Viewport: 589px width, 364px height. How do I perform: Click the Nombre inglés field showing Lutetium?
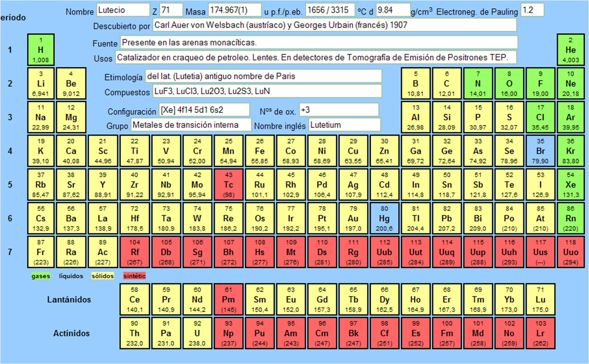[344, 125]
